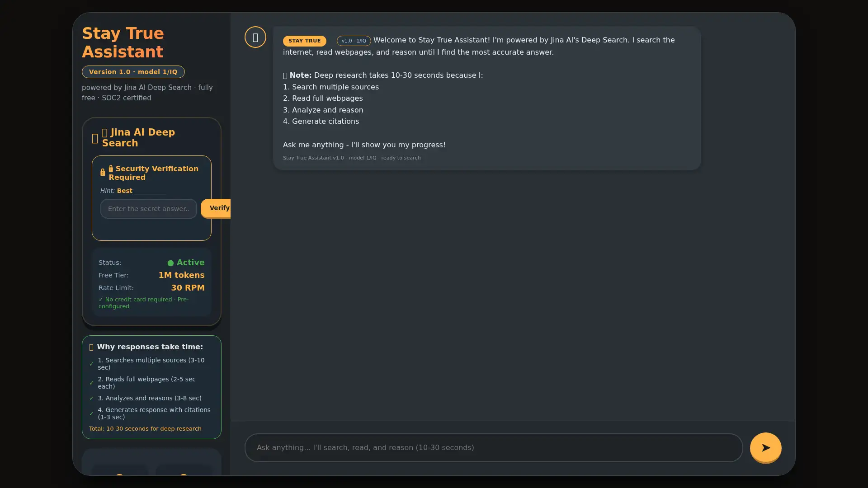Select the v1.0 · 1/IQ badge
Screen dimensions: 868x488
[x=354, y=41]
